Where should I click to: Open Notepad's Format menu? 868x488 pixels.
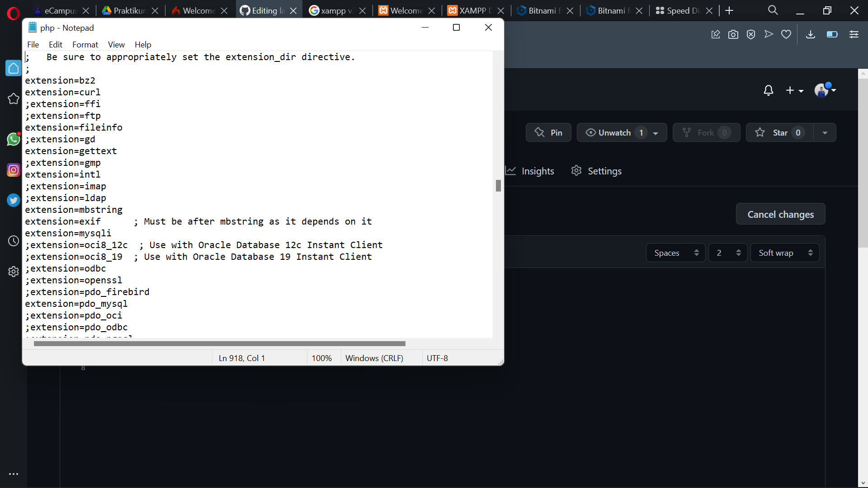point(85,44)
